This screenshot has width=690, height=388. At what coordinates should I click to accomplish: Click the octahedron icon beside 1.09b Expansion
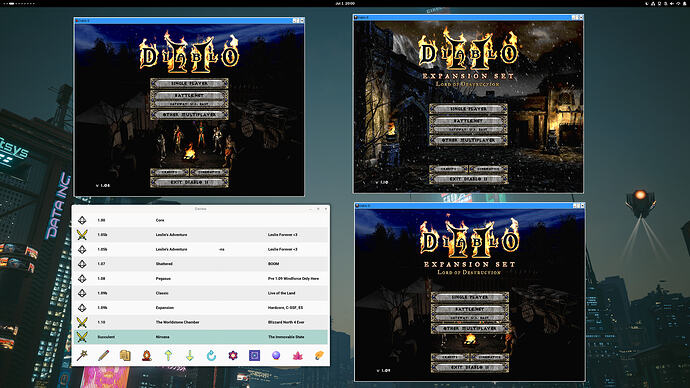pyautogui.click(x=82, y=307)
